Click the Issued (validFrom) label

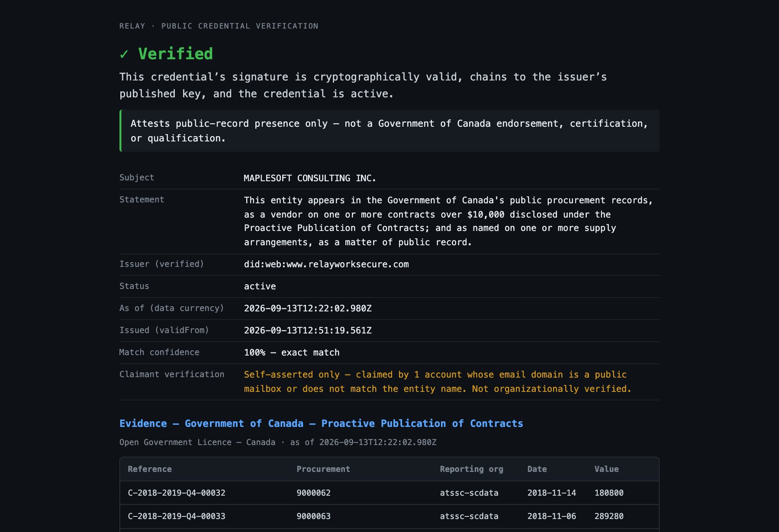[x=164, y=330]
